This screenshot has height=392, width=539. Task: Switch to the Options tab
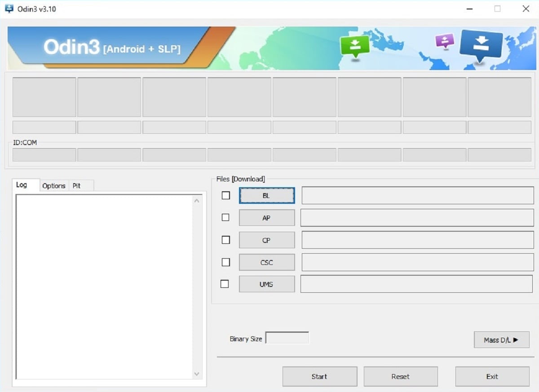pos(54,185)
